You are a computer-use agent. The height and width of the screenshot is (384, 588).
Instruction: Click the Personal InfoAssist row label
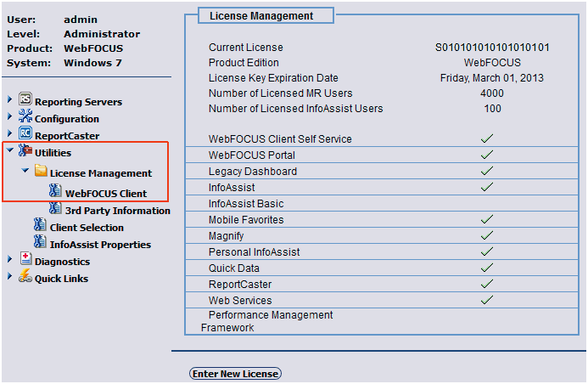255,252
